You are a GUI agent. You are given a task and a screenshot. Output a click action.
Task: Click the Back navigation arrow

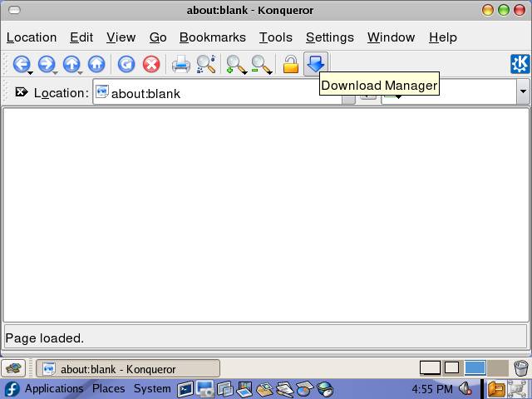[x=21, y=64]
